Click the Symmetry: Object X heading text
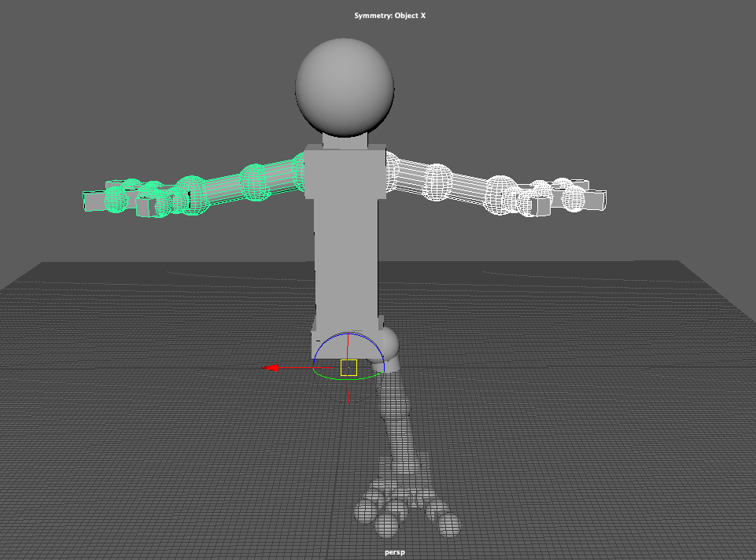The image size is (756, 560). (x=390, y=16)
